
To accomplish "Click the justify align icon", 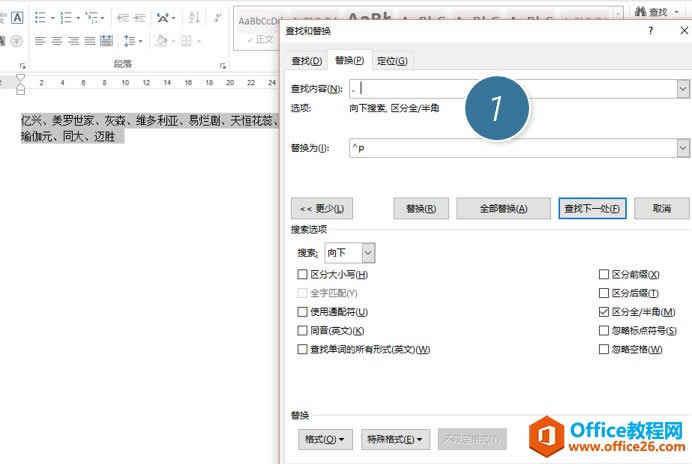I will tap(91, 41).
